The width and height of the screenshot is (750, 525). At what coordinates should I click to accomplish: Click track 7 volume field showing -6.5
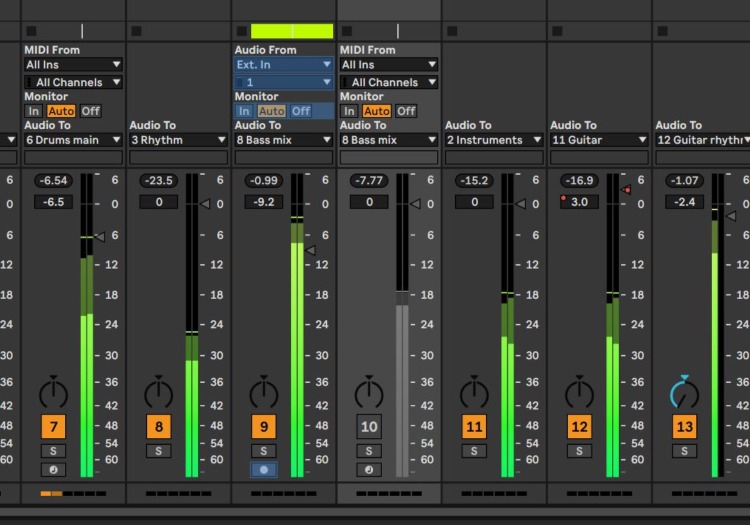(53, 202)
